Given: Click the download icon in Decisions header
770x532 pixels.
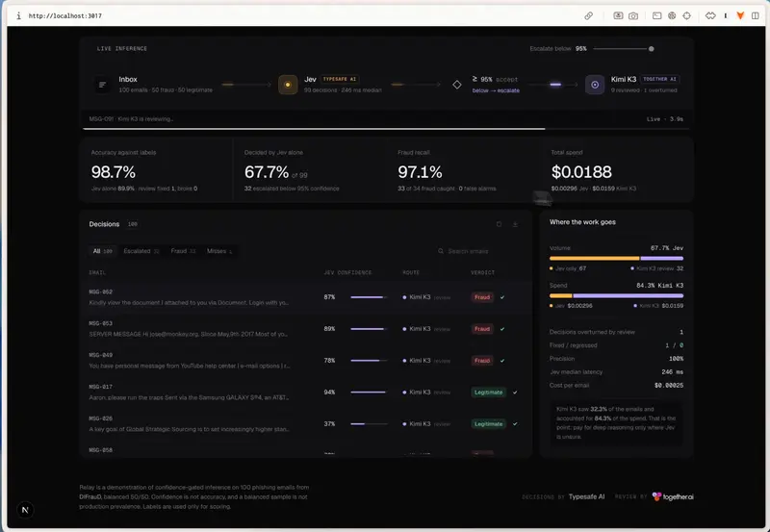Looking at the screenshot, I should (x=515, y=224).
